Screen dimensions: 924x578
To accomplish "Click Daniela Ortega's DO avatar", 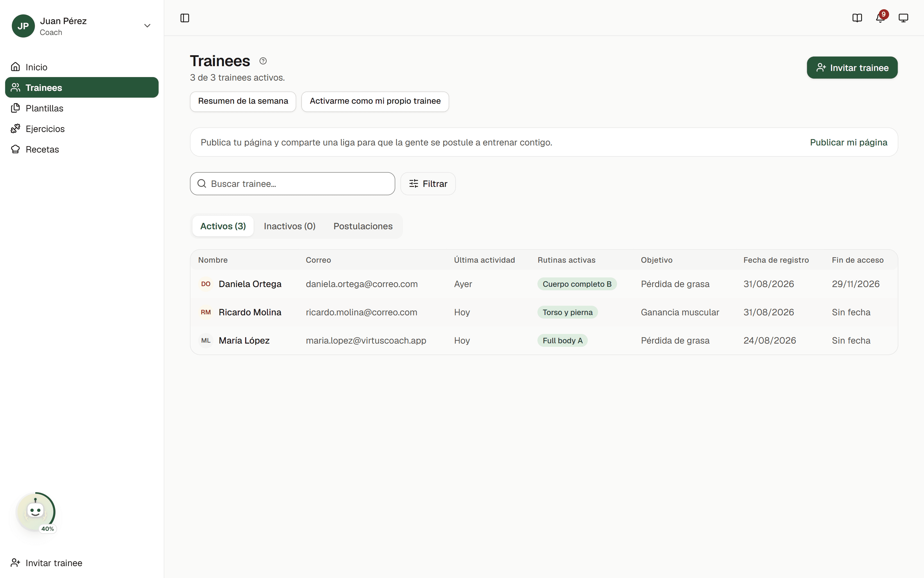I will [206, 284].
